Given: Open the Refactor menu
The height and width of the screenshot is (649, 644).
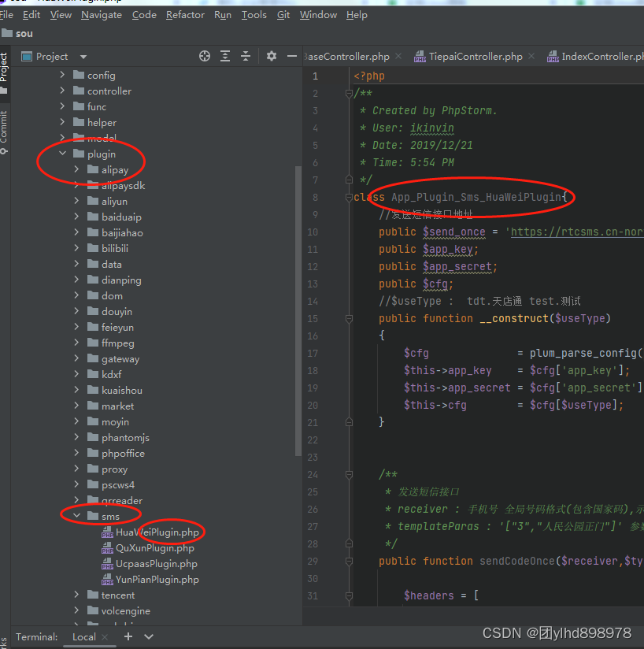Looking at the screenshot, I should (x=185, y=15).
